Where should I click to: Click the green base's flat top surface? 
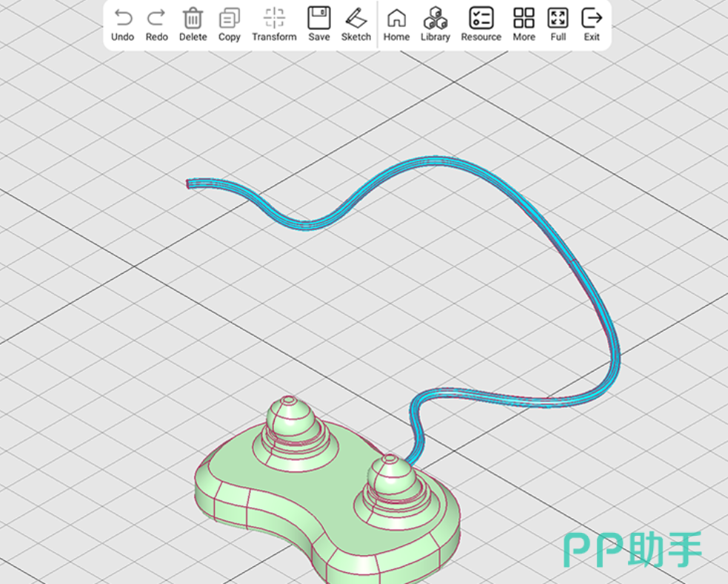311,489
